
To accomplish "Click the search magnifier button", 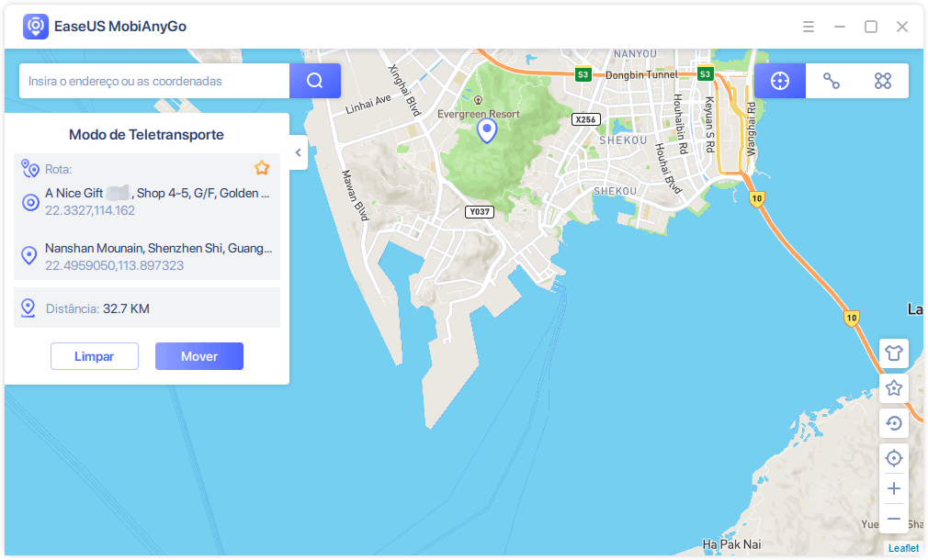I will tap(315, 81).
